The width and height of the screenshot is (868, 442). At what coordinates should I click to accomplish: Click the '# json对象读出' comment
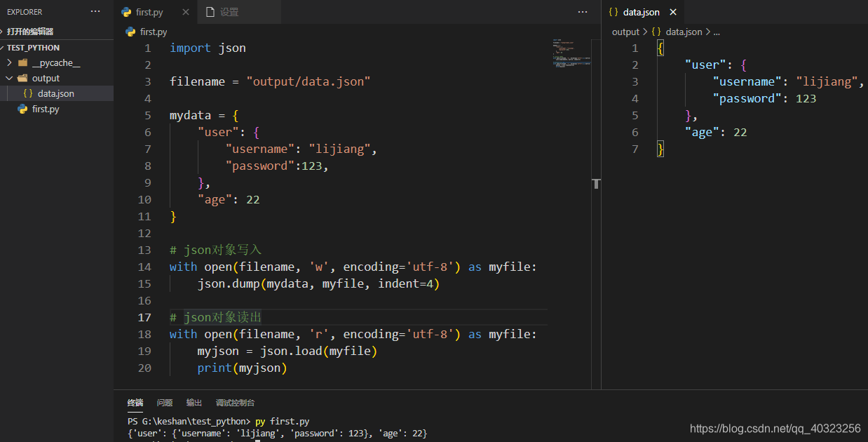tap(216, 317)
